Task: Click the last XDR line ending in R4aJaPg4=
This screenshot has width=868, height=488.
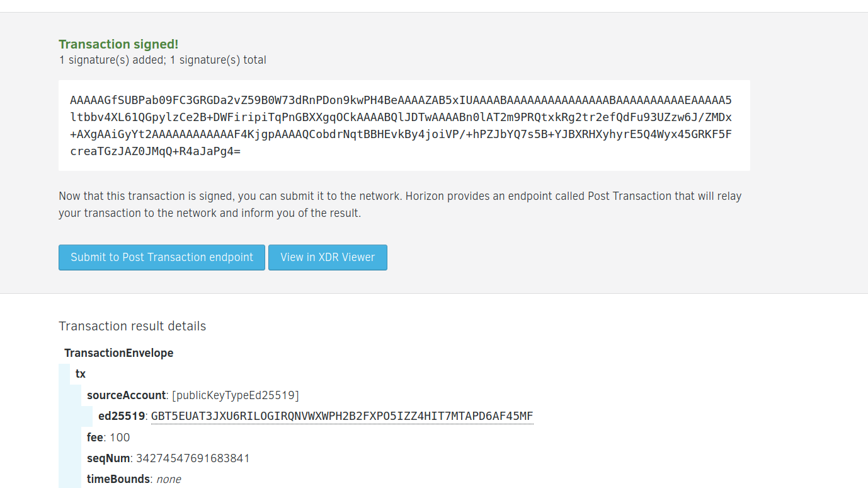Action: pos(156,152)
